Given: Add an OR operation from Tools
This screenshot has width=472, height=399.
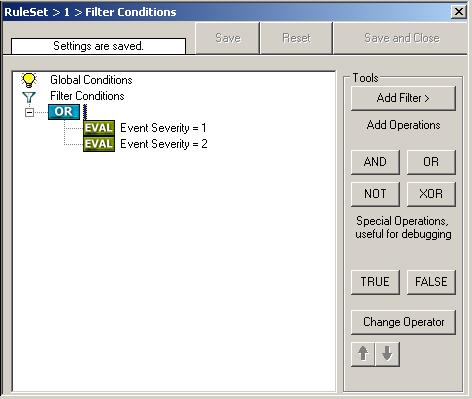Looking at the screenshot, I should click(x=431, y=162).
